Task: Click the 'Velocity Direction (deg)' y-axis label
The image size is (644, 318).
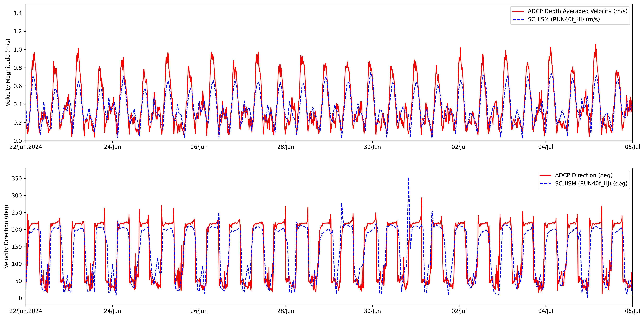Action: pos(6,236)
